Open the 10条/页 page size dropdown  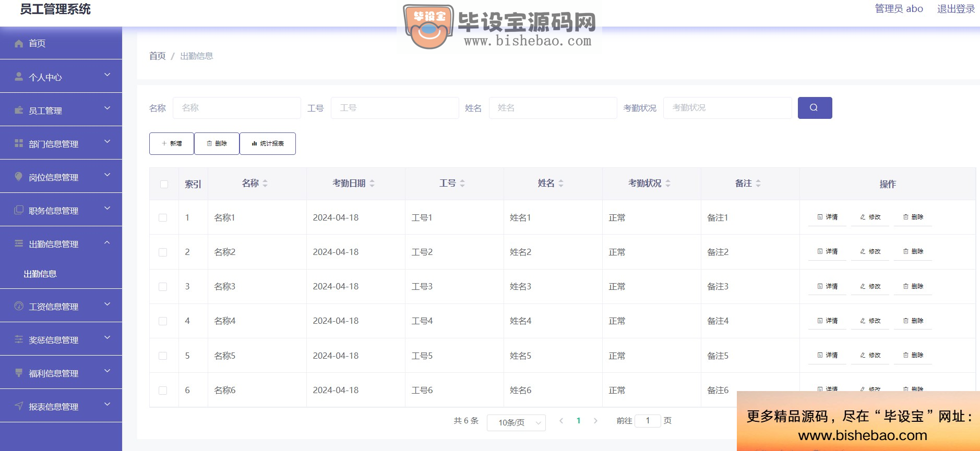pos(516,422)
